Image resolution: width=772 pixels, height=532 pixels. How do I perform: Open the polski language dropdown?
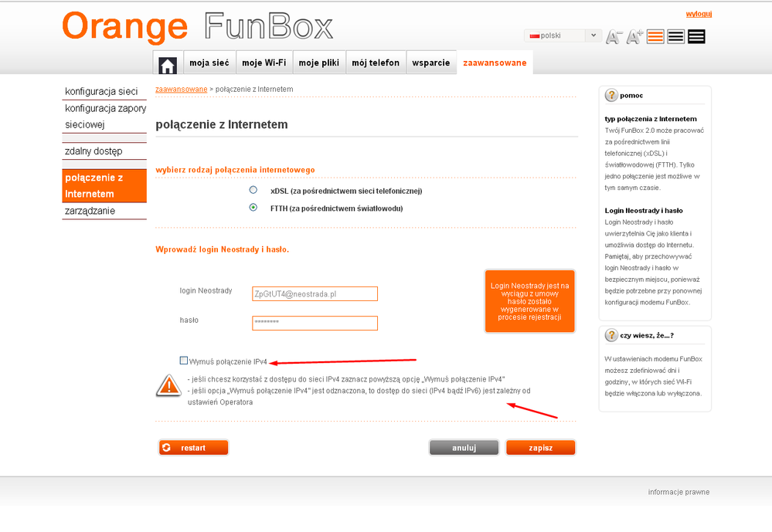563,36
